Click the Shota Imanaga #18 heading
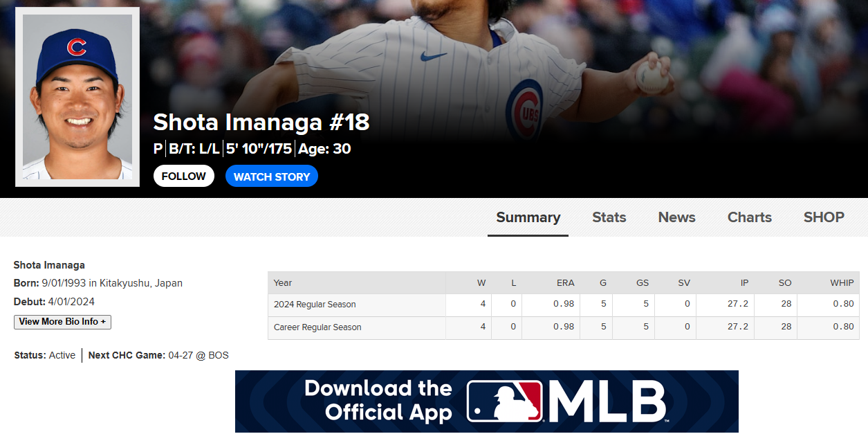 pos(261,123)
